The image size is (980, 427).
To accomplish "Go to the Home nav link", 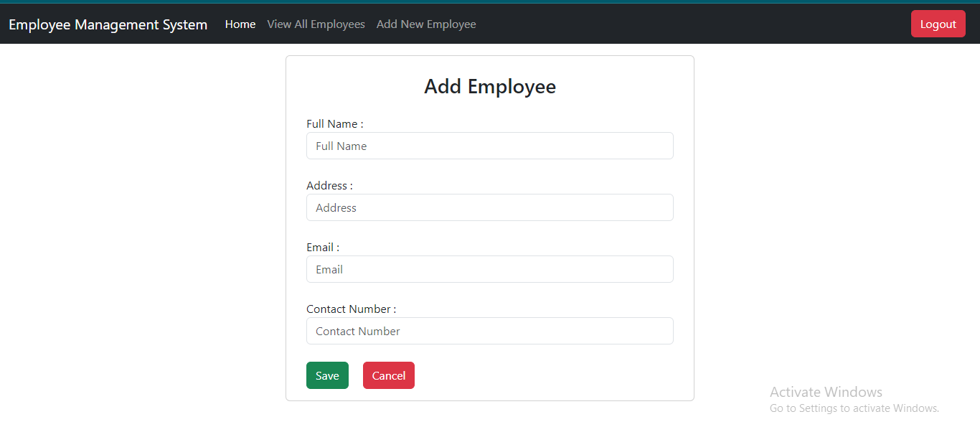I will click(x=240, y=24).
